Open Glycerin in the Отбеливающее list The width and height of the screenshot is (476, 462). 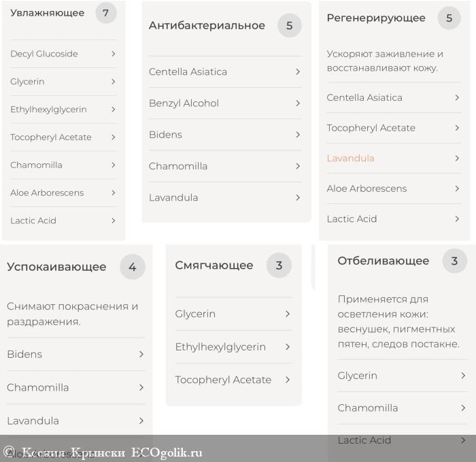[x=357, y=376]
